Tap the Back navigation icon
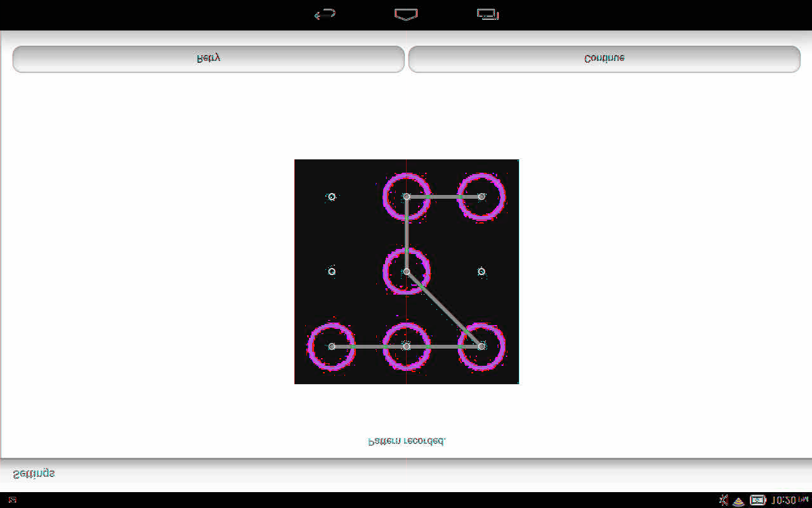The width and height of the screenshot is (812, 508). click(x=325, y=14)
